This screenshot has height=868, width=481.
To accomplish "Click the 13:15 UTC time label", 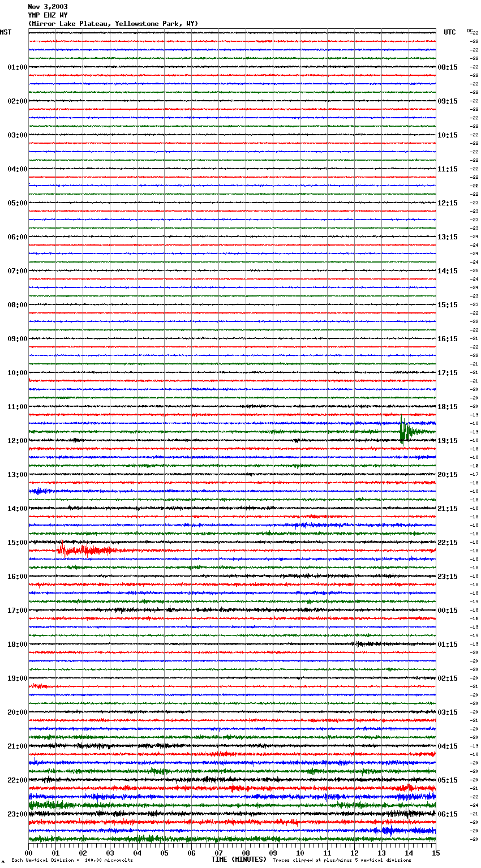I will click(448, 237).
